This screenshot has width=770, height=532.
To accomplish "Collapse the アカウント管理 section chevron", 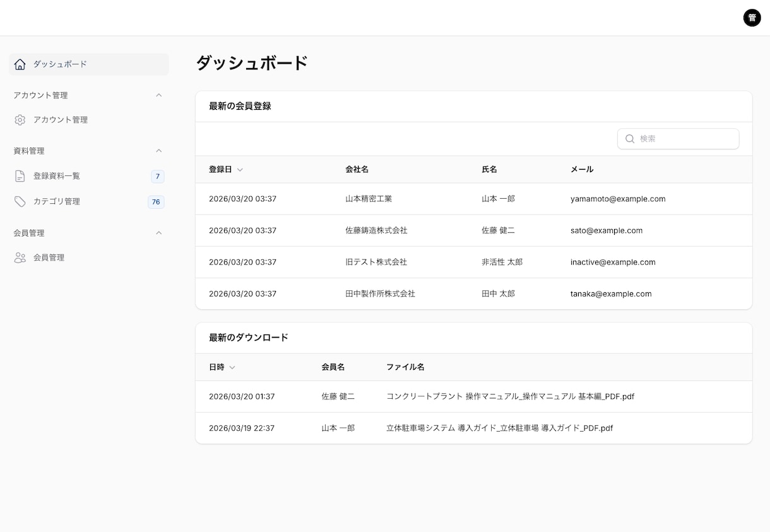I will point(159,95).
